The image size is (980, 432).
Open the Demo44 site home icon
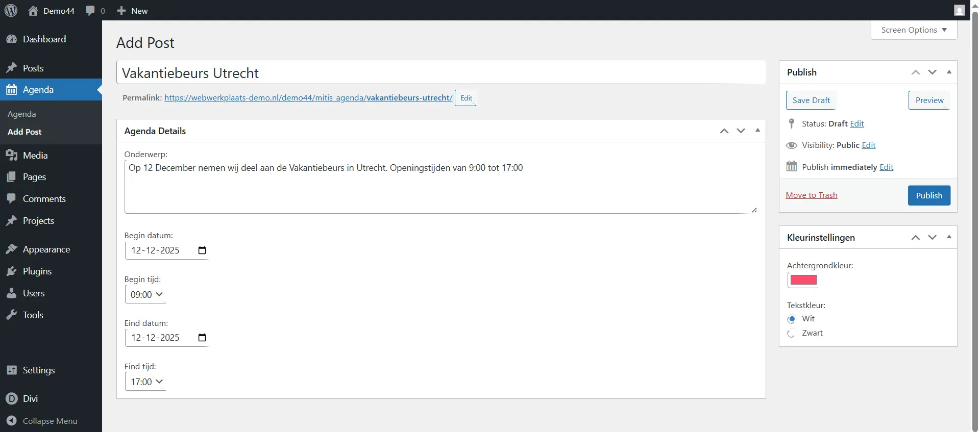pos(33,11)
